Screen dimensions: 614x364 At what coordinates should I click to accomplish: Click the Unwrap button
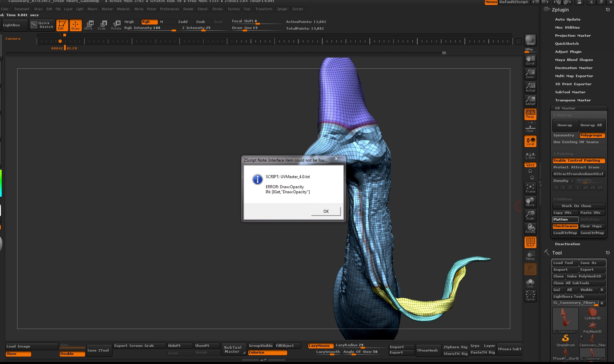(x=565, y=125)
